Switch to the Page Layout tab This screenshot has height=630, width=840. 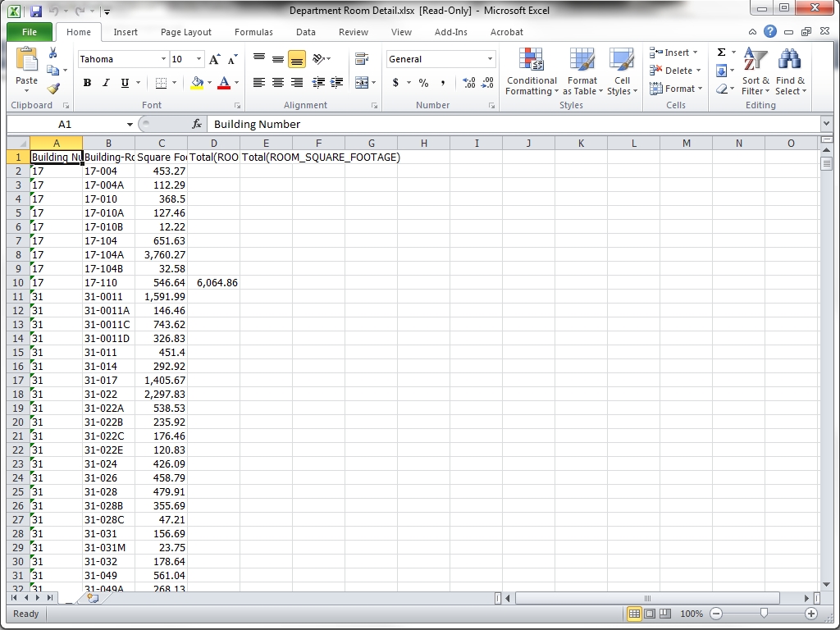185,32
